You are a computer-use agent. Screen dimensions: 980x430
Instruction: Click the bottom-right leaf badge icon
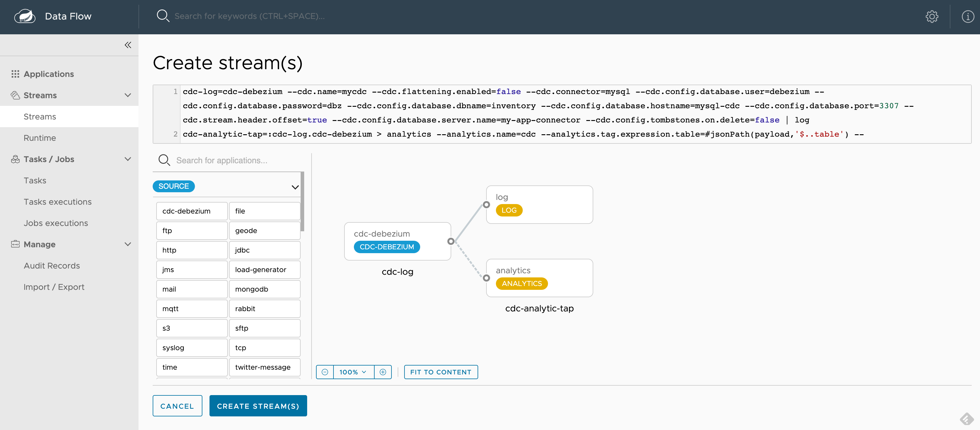(966, 418)
